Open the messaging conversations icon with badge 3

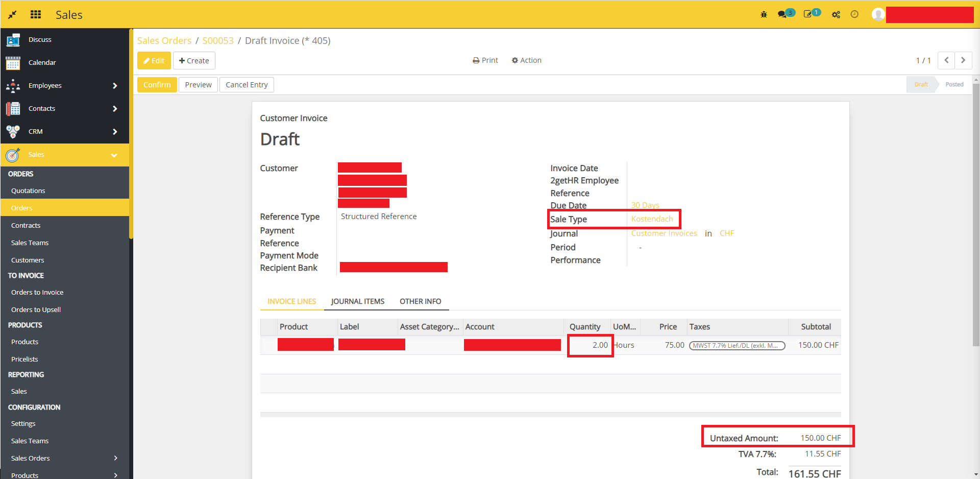tap(783, 14)
